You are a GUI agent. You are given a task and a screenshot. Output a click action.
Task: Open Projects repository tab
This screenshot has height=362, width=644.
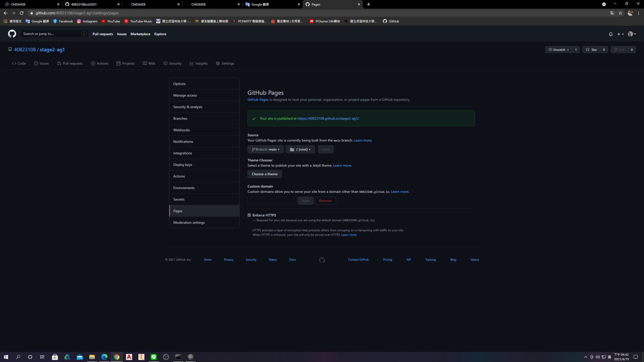[x=125, y=63]
